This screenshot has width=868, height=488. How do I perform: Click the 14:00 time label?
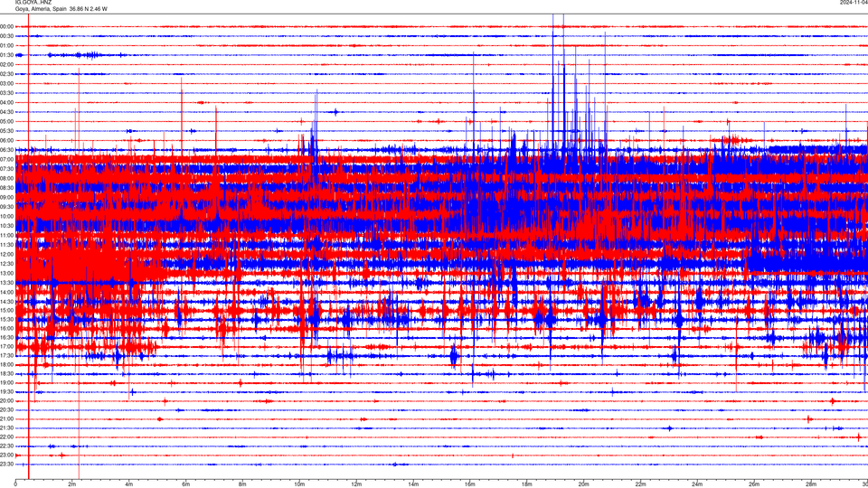point(6,292)
